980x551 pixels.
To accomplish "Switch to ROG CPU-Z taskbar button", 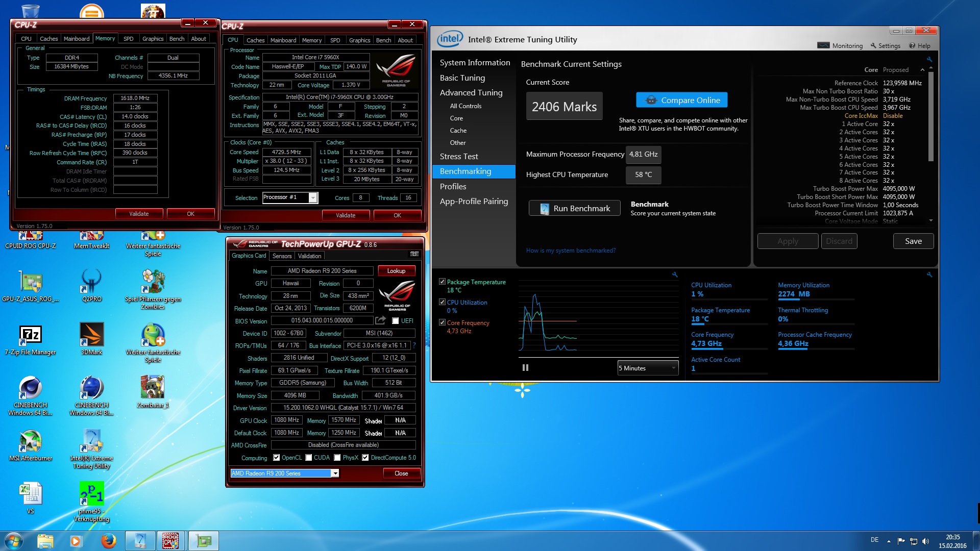I will click(170, 541).
